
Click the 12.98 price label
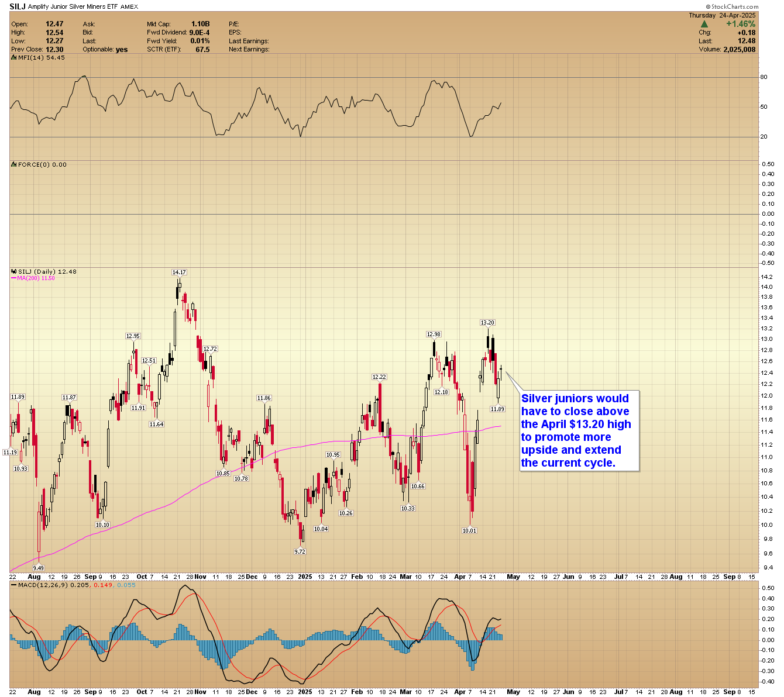[x=434, y=334]
